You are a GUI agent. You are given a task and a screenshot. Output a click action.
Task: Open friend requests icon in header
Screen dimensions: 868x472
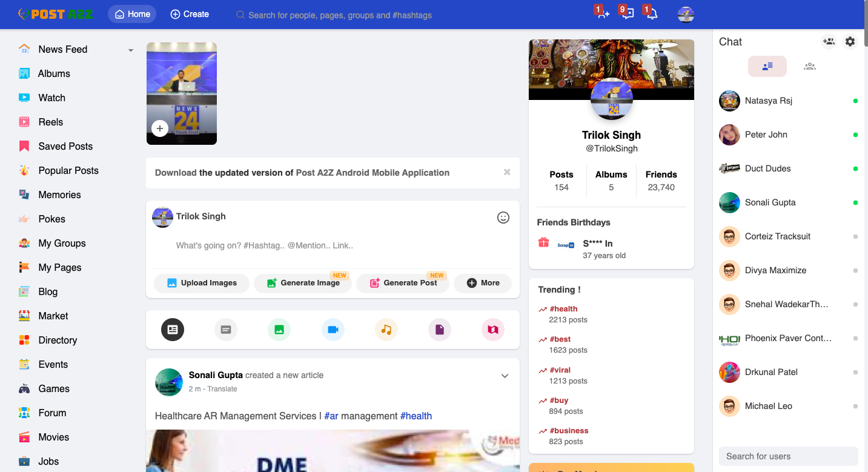(x=603, y=14)
